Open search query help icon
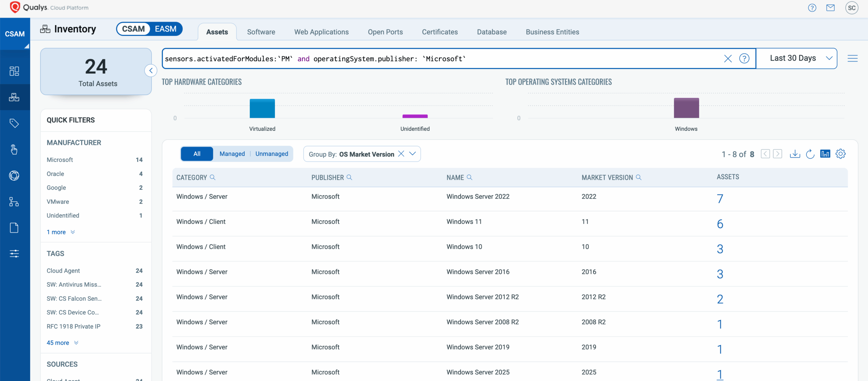Image resolution: width=868 pixels, height=381 pixels. pyautogui.click(x=744, y=59)
